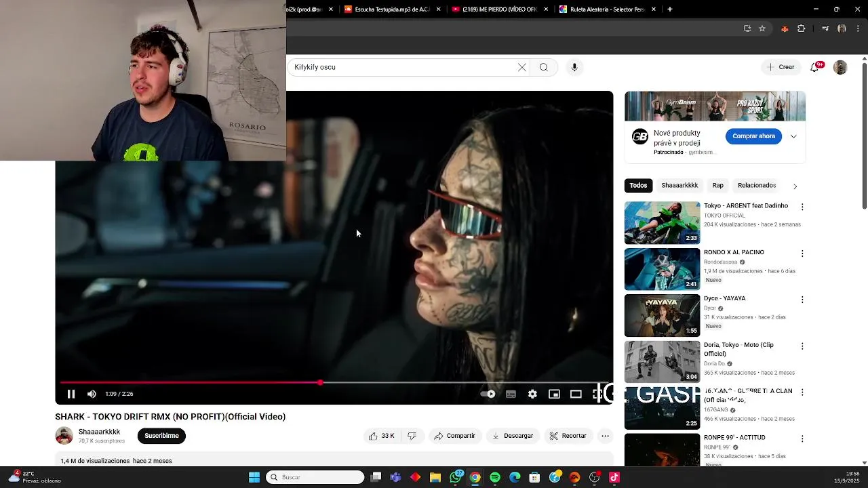The height and width of the screenshot is (488, 868).
Task: Click install app icon in address bar
Action: (747, 28)
